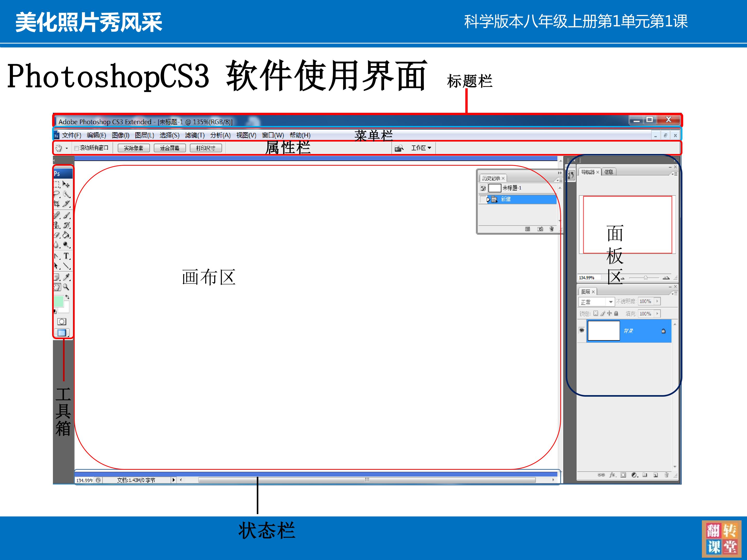This screenshot has width=747, height=560.
Task: Select the Line tool
Action: pyautogui.click(x=66, y=266)
